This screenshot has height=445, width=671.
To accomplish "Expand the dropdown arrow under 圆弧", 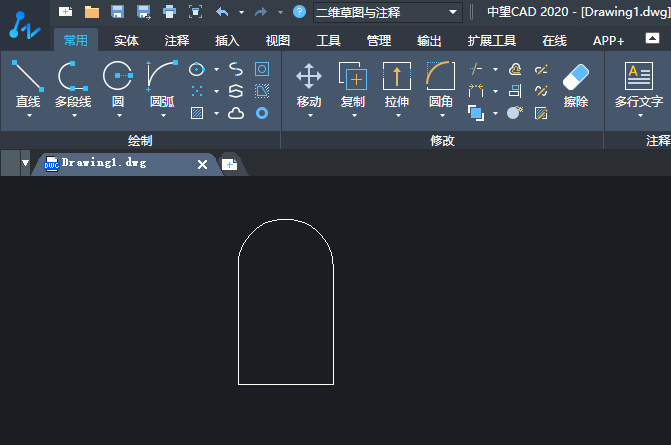I will coord(163,116).
